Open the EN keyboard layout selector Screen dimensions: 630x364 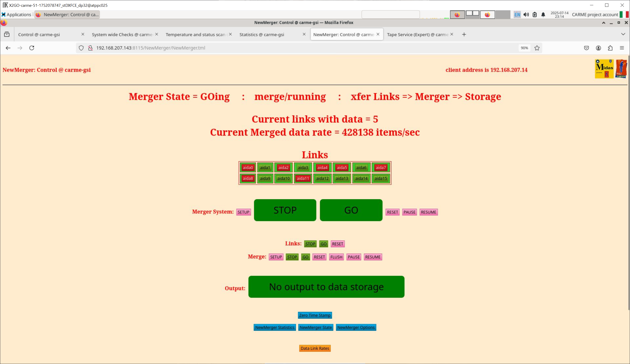pos(517,14)
